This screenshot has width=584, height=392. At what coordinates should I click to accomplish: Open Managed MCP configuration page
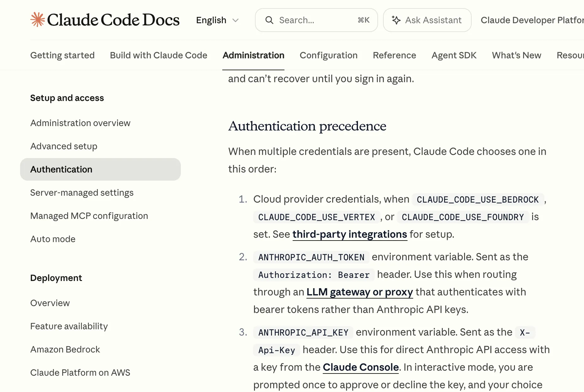[x=89, y=216]
